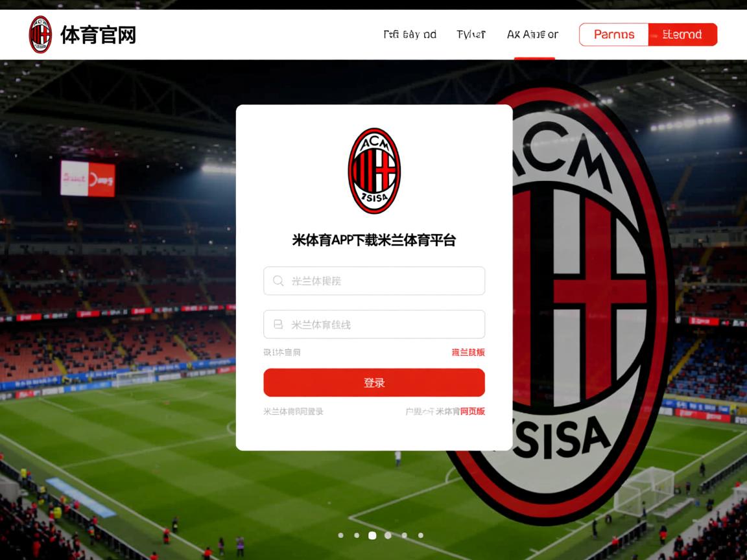The width and height of the screenshot is (747, 560).
Task: Click the gray text at the card's bottom left
Action: tap(294, 412)
